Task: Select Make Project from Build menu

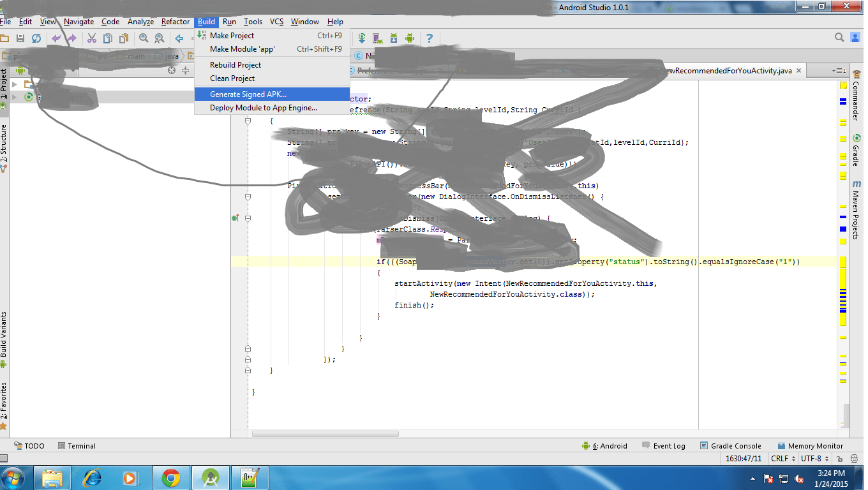Action: click(x=272, y=36)
